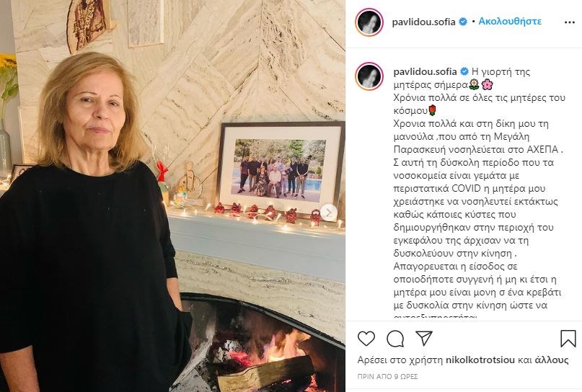Image resolution: width=582 pixels, height=392 pixels.
Task: Open the post timestamp ΠΡΙΝ ΑΠΟ 9 ΩΡΕΣ
Action: [387, 376]
